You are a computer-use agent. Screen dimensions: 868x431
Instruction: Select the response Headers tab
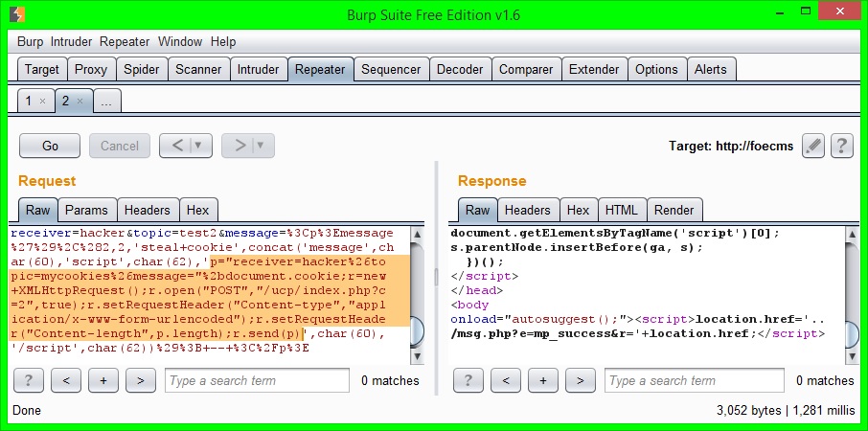tap(528, 211)
